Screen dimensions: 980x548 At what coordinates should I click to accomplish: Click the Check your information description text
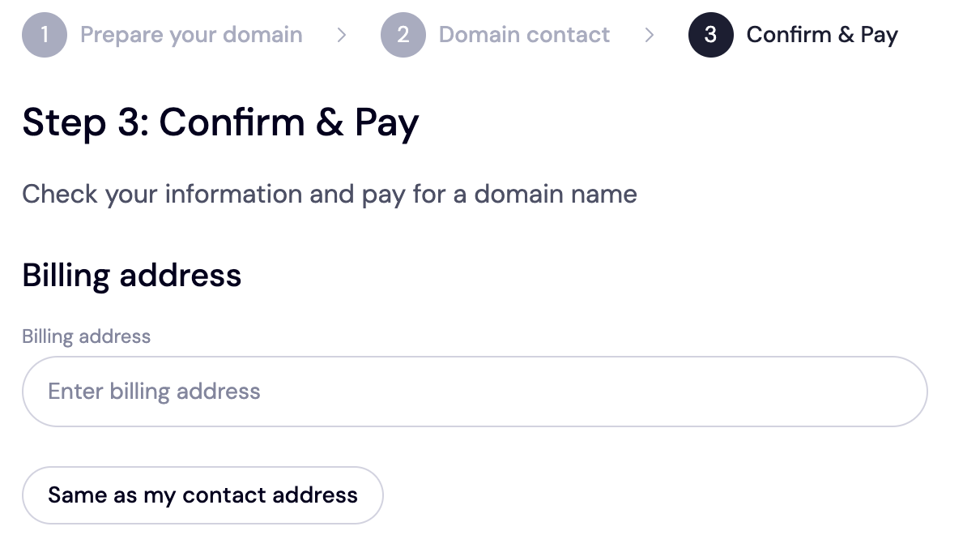point(329,195)
